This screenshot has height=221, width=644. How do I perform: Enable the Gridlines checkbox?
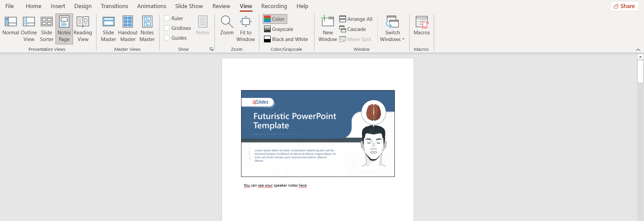pyautogui.click(x=167, y=28)
